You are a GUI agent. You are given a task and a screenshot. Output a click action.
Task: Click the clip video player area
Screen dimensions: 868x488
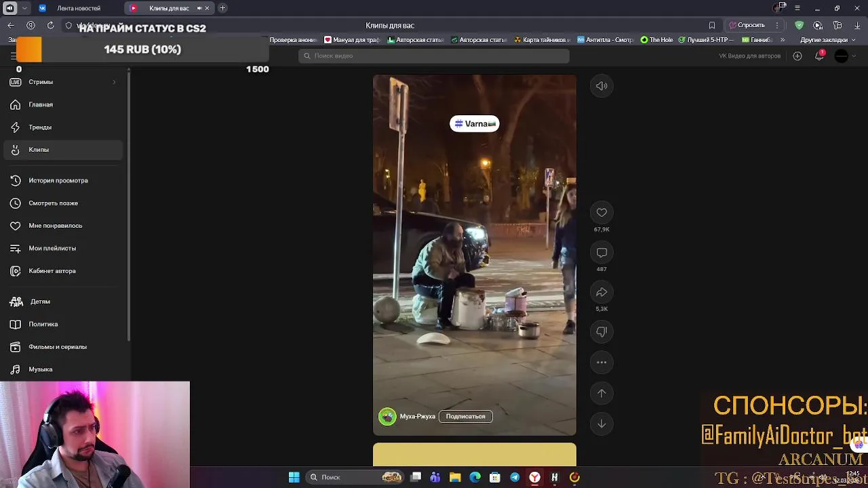tap(475, 255)
